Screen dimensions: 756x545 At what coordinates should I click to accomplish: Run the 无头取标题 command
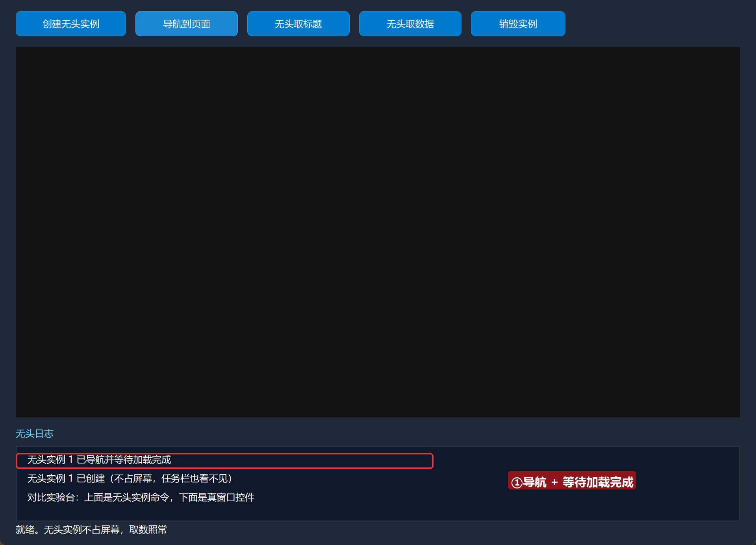[298, 24]
